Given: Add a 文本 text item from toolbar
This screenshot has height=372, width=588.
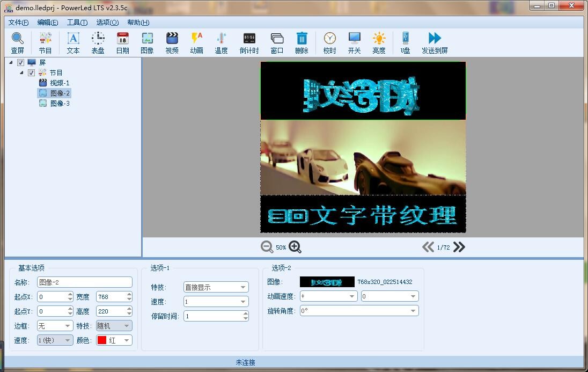Looking at the screenshot, I should coord(73,42).
